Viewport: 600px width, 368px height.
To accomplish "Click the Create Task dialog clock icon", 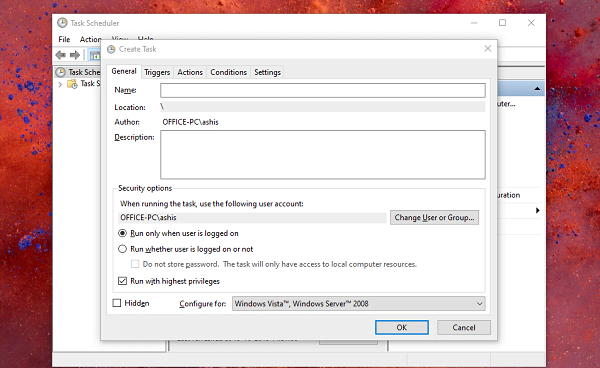I will (111, 49).
